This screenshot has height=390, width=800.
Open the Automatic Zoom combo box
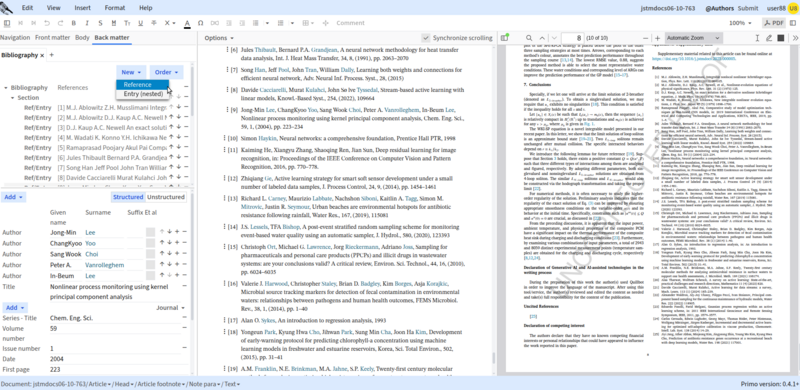(x=693, y=38)
